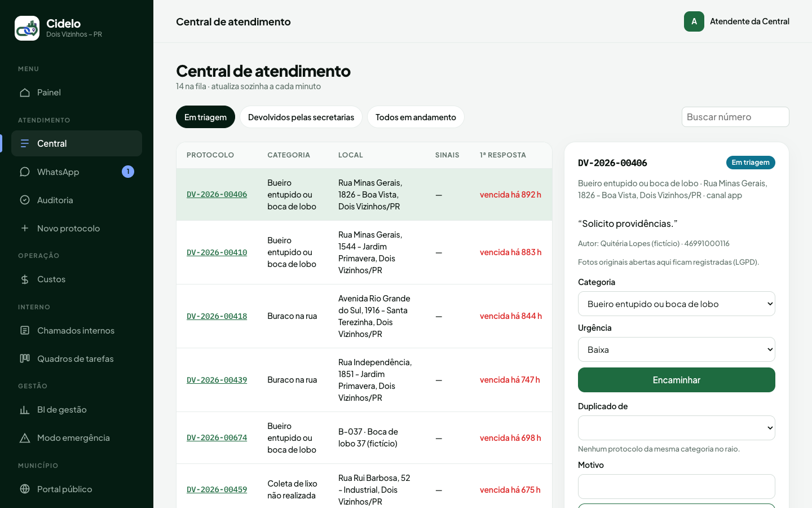Open Chamados internos document icon
This screenshot has height=508, width=812.
click(25, 330)
